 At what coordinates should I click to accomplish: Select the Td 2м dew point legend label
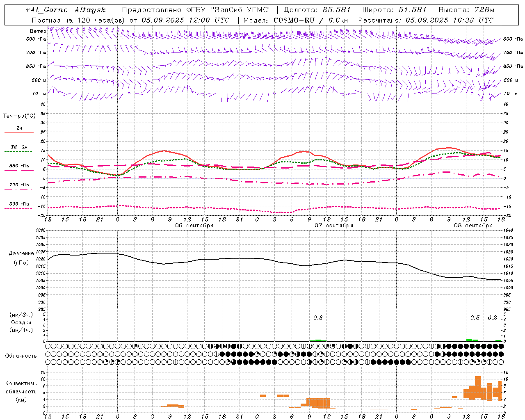click(x=19, y=147)
